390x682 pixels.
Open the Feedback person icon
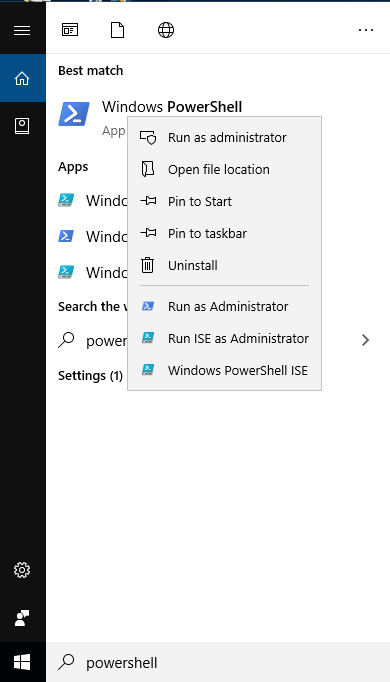pyautogui.click(x=22, y=618)
